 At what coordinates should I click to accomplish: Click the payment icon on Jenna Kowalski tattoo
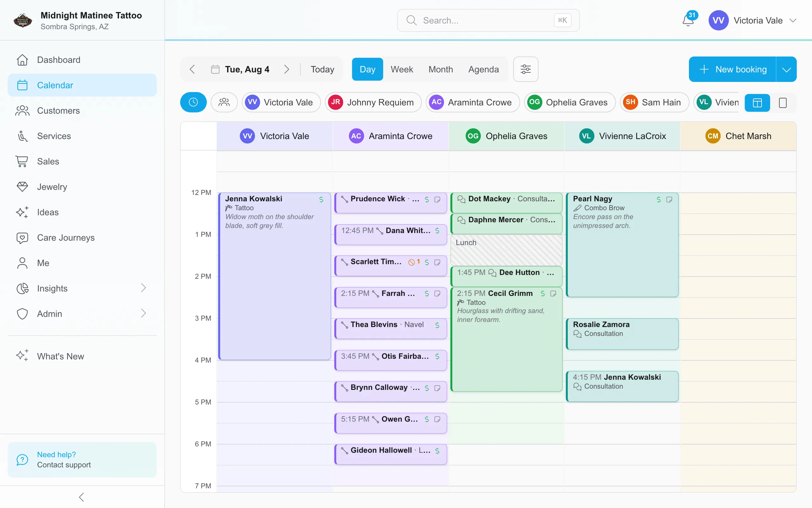point(321,200)
